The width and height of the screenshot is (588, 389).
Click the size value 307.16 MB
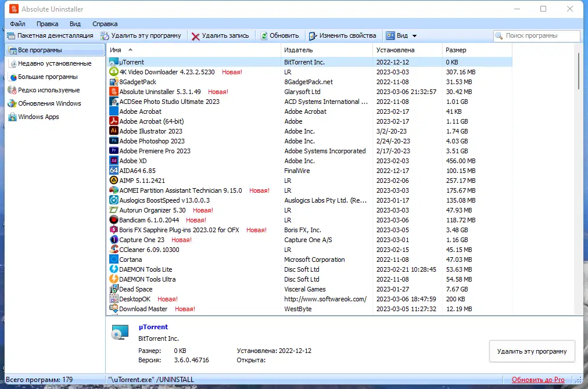tap(461, 72)
